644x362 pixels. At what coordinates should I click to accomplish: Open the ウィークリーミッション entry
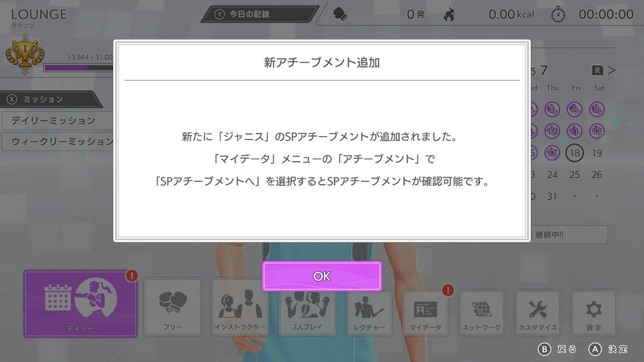coord(58,142)
